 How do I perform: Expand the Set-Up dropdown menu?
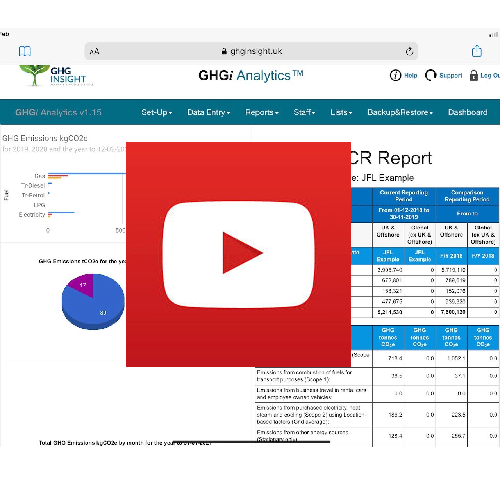[157, 112]
